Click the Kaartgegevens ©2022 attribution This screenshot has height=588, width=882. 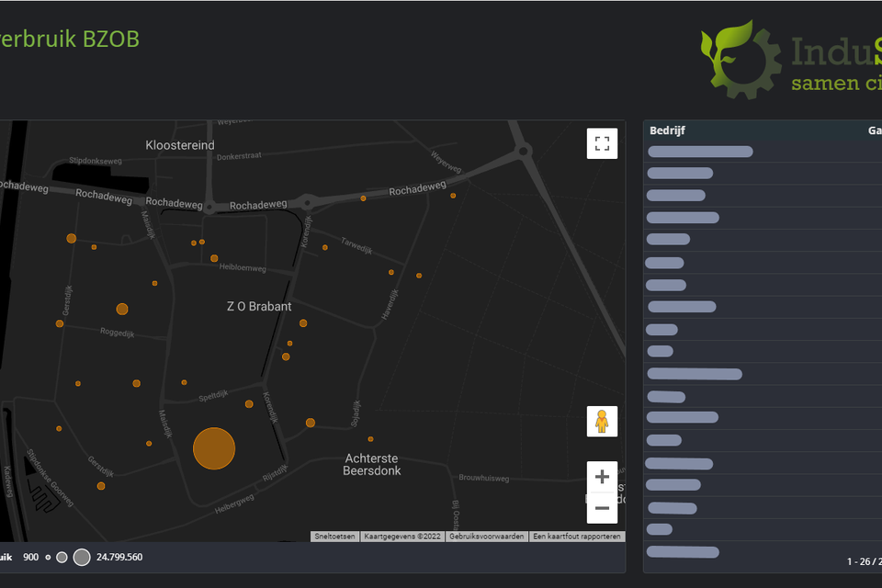(402, 537)
